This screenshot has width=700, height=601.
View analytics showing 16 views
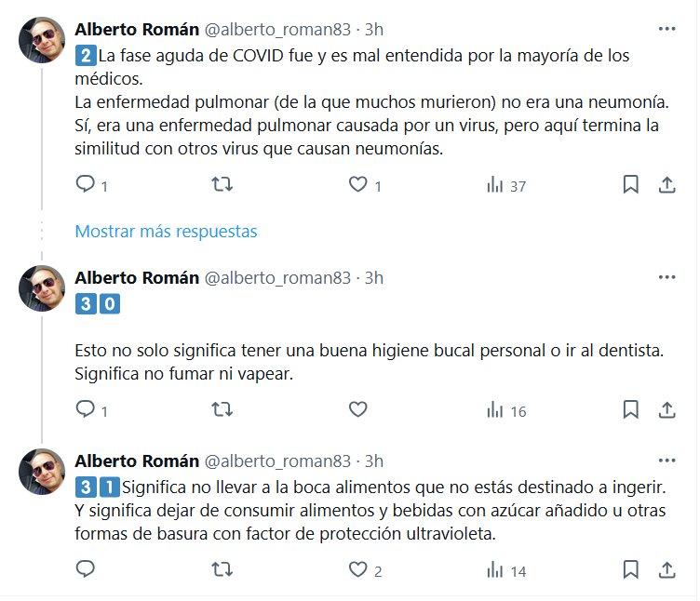(x=505, y=409)
